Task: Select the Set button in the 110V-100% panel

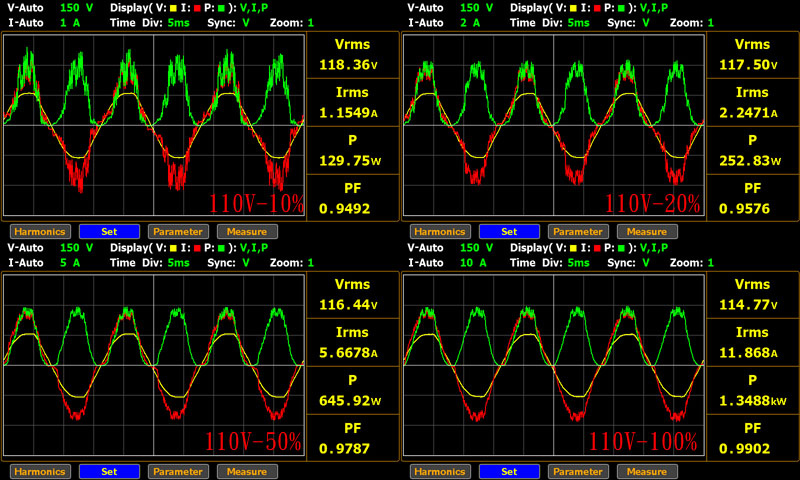Action: click(x=509, y=471)
